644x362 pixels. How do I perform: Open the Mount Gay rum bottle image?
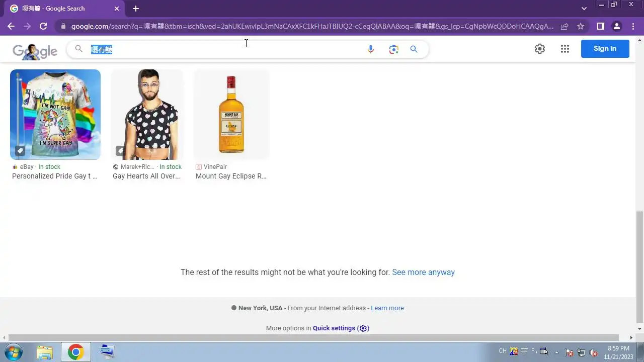click(231, 115)
